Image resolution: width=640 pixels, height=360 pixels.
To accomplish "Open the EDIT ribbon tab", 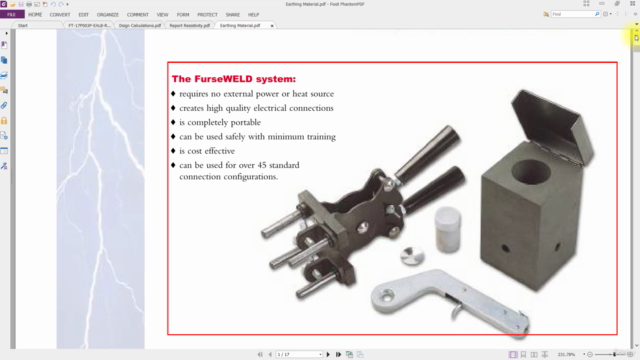I will coord(83,15).
